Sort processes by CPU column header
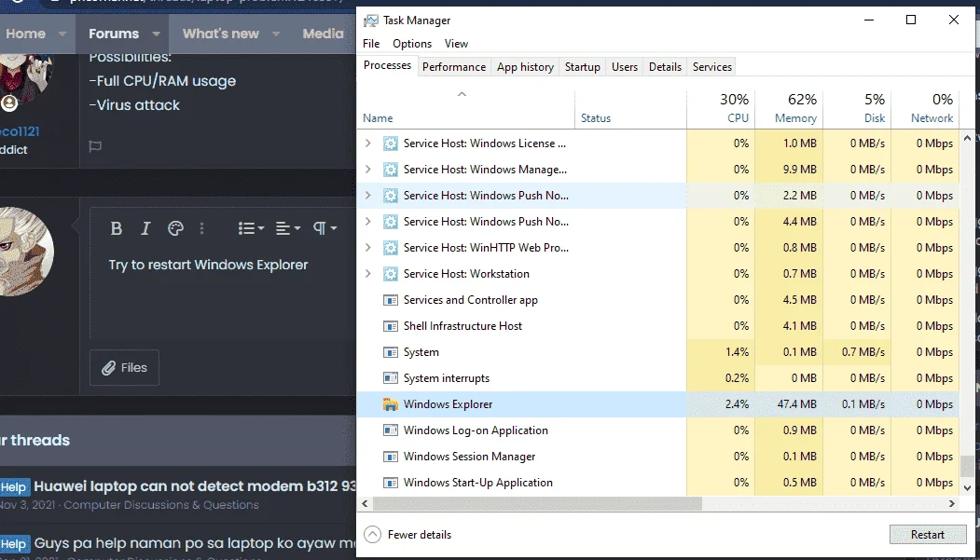The height and width of the screenshot is (560, 980). 721,109
